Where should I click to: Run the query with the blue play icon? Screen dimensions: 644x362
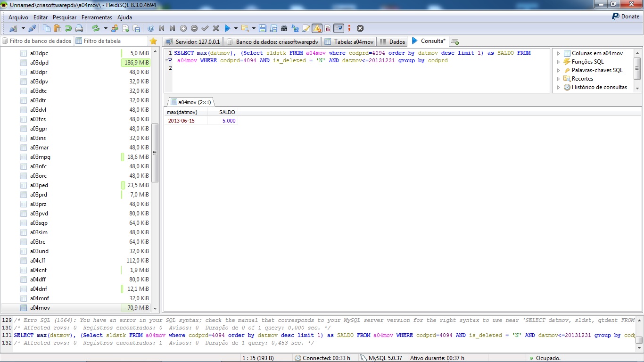[227, 28]
